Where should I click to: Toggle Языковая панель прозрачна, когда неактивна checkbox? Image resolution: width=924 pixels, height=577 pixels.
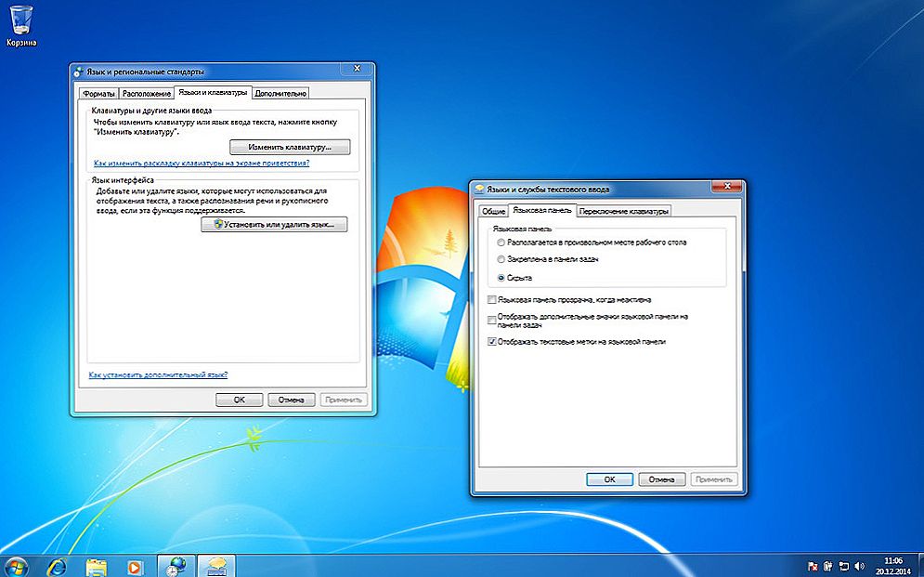(492, 300)
